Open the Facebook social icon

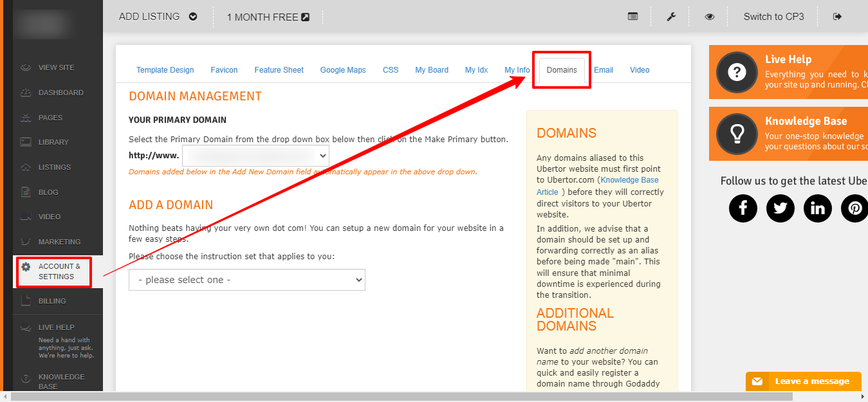point(743,208)
